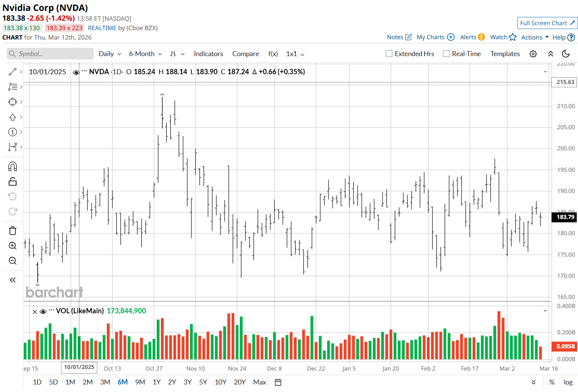Collapse the drawing tools sidebar

tap(12, 280)
